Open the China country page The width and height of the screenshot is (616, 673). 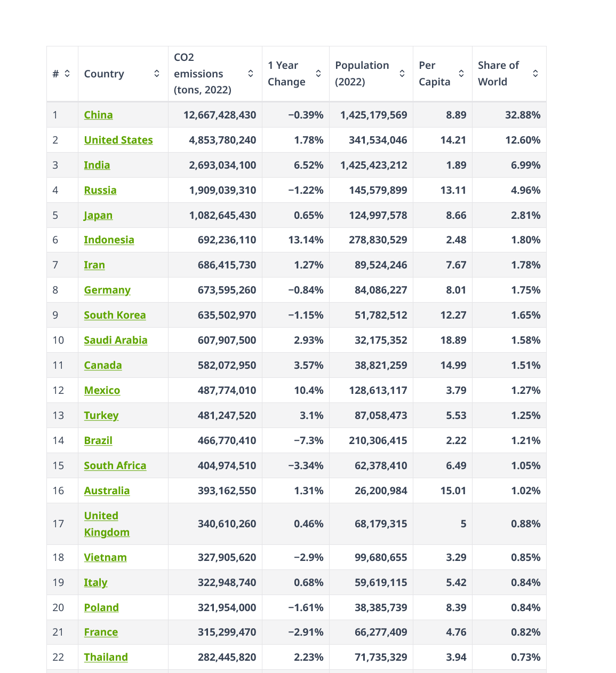click(x=98, y=115)
